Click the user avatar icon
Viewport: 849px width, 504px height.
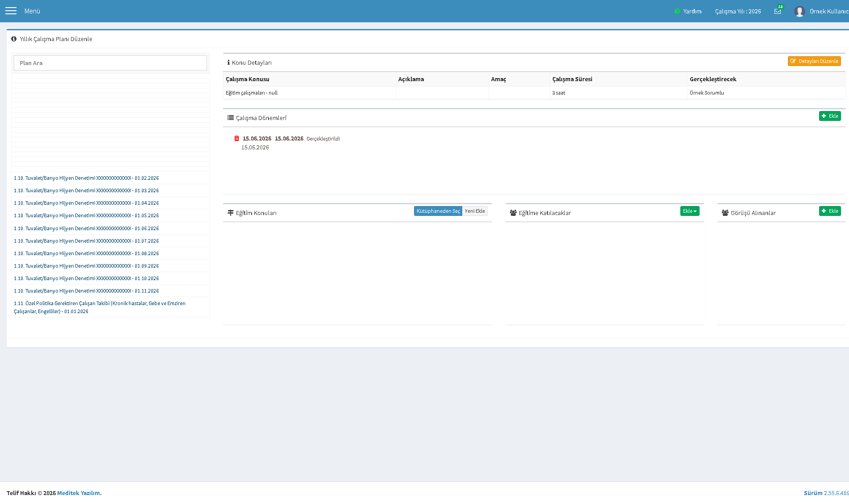pos(799,11)
